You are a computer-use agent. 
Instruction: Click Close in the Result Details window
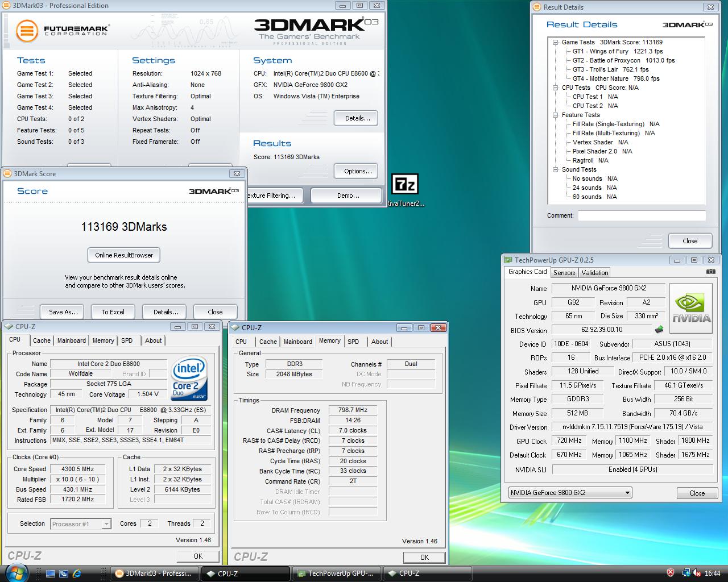coord(690,241)
